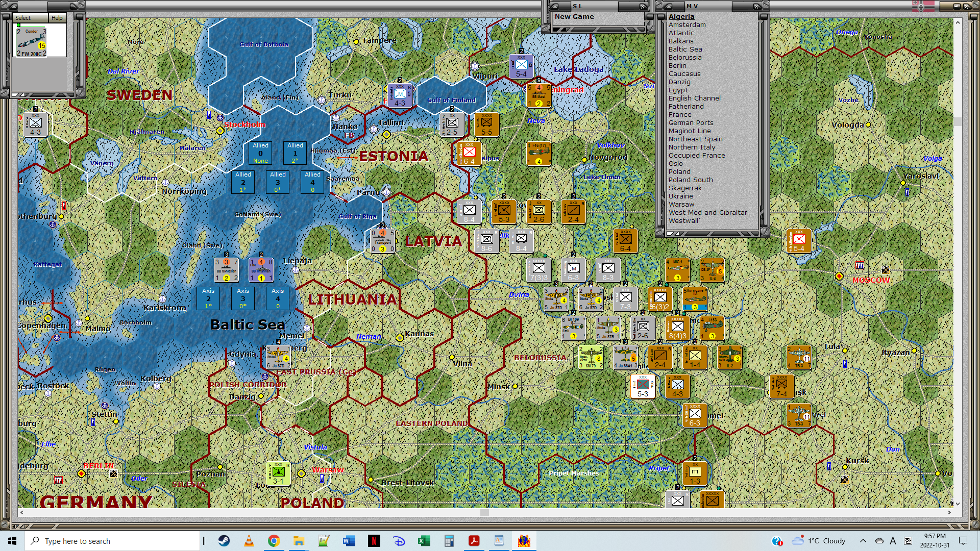The image size is (980, 551).
Task: Choose Warsaw in the map view list
Action: click(681, 204)
